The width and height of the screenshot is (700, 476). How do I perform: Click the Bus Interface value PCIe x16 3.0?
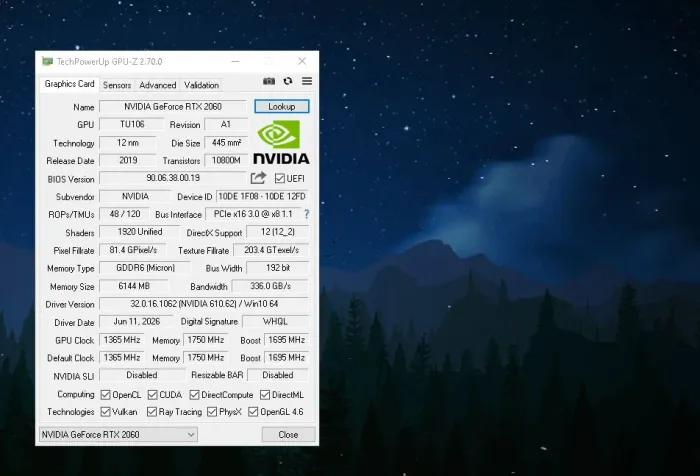coord(253,214)
